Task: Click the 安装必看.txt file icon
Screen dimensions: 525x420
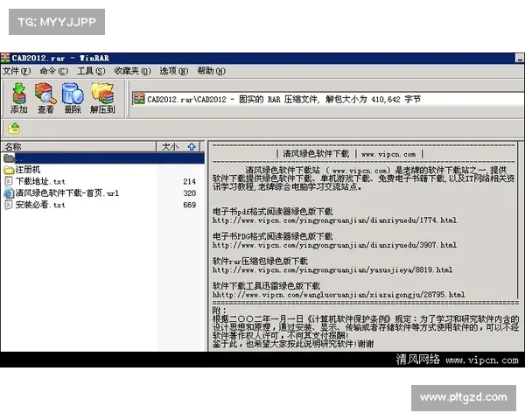Action: click(x=9, y=205)
